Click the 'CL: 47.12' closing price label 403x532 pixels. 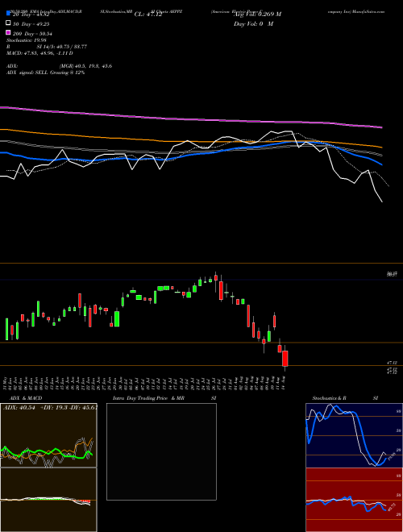click(x=148, y=15)
